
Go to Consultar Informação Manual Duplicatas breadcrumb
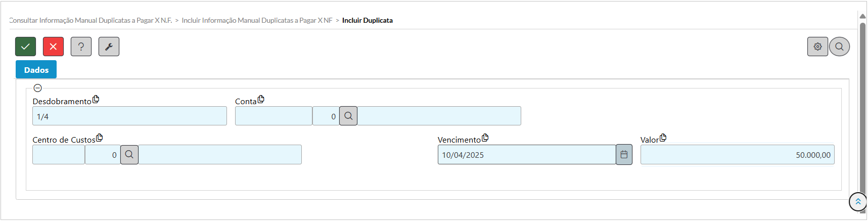tap(91, 20)
